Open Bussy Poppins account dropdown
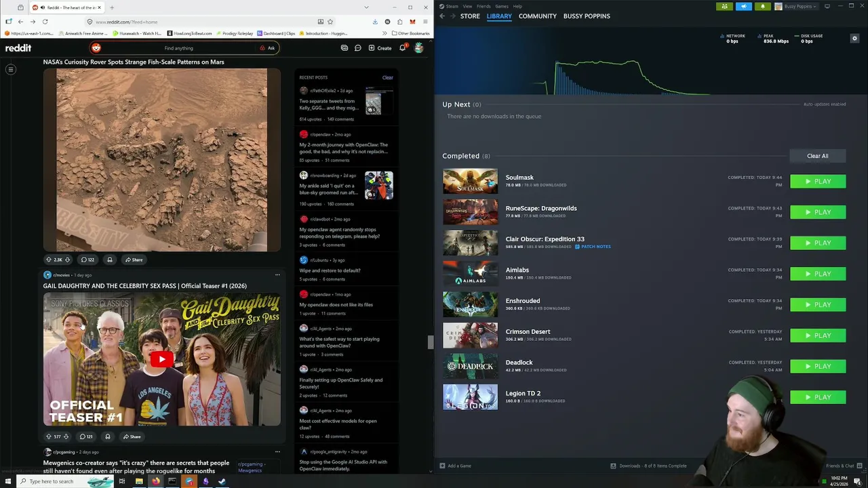 797,6
